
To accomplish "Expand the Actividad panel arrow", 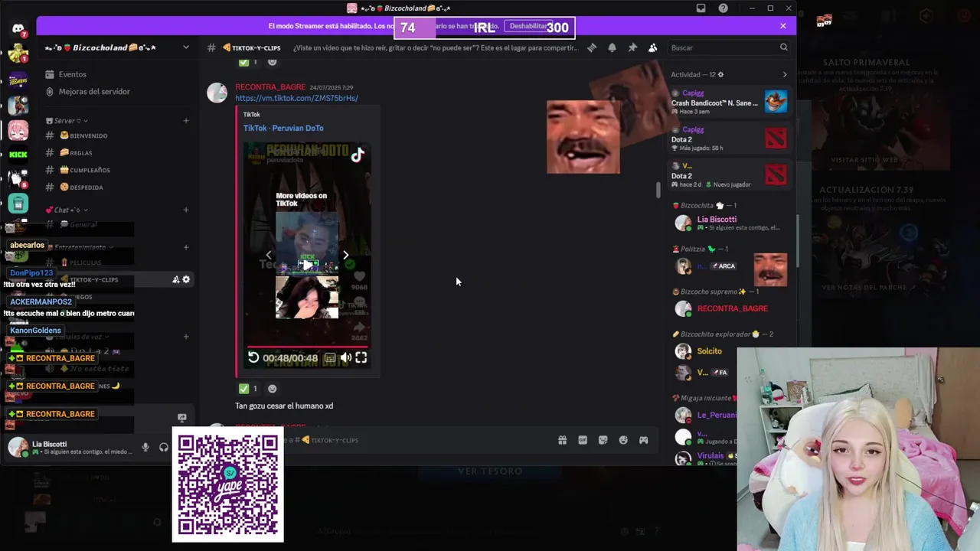I will pyautogui.click(x=784, y=74).
